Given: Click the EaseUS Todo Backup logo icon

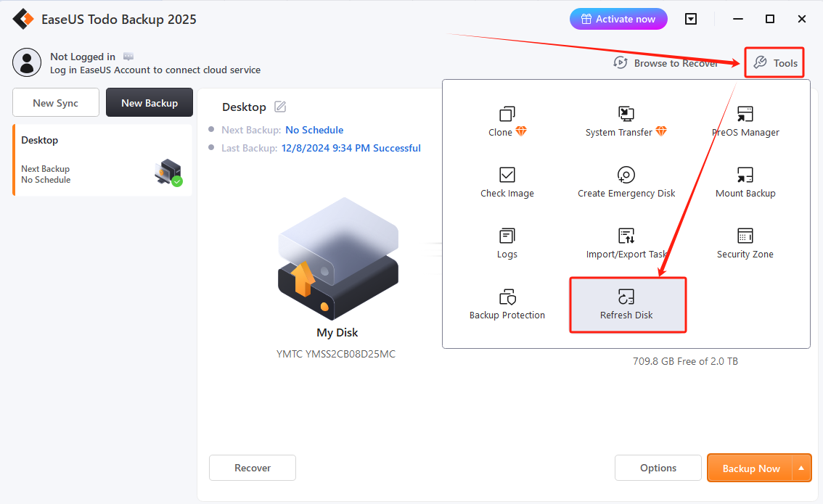Looking at the screenshot, I should click(x=23, y=19).
